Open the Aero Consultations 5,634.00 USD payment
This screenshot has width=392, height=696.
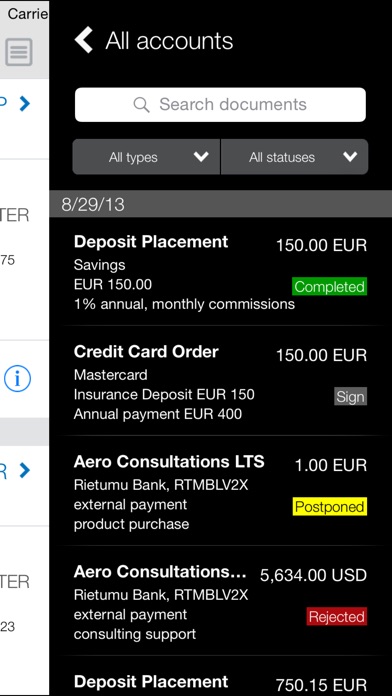click(x=221, y=601)
